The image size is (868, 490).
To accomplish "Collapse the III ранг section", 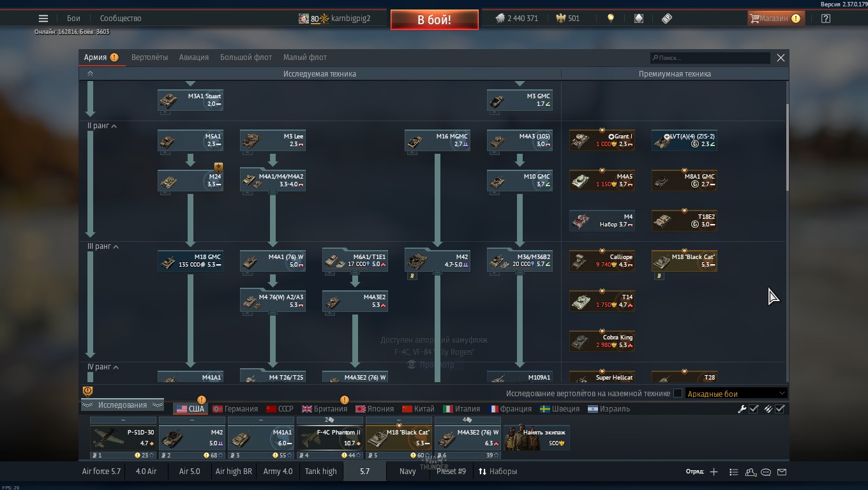I will (x=103, y=246).
